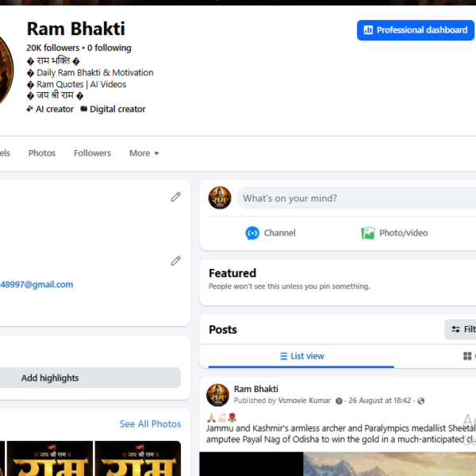476x476 pixels.
Task: Click the profile avatar beside What's on your mind
Action: (x=220, y=198)
